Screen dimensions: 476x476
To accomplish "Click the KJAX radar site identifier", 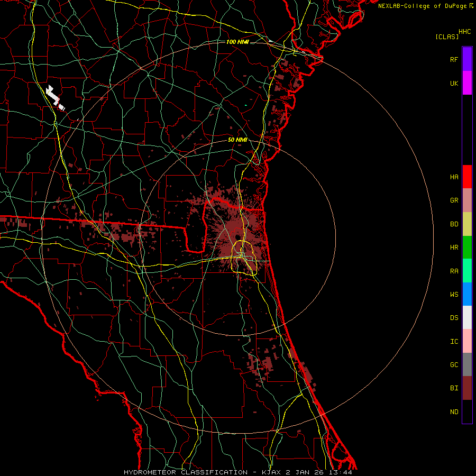I will [x=272, y=472].
